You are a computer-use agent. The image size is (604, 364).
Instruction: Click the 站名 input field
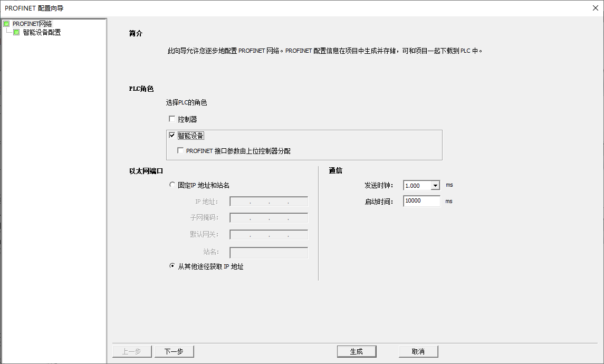pyautogui.click(x=269, y=252)
